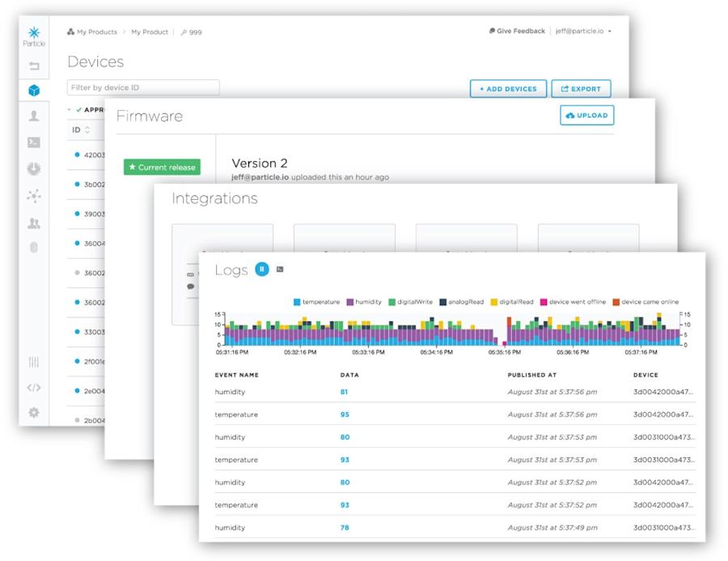Click jeff@particle.io in the firmware upload note
This screenshot has width=728, height=561.
(260, 177)
